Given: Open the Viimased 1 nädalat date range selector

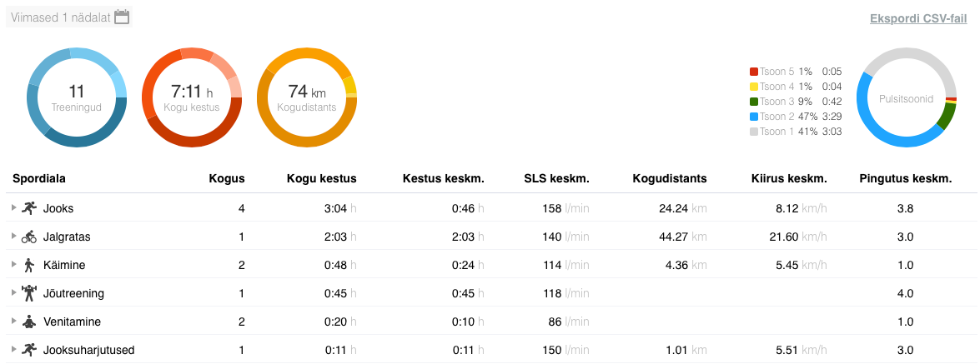Looking at the screenshot, I should [61, 17].
